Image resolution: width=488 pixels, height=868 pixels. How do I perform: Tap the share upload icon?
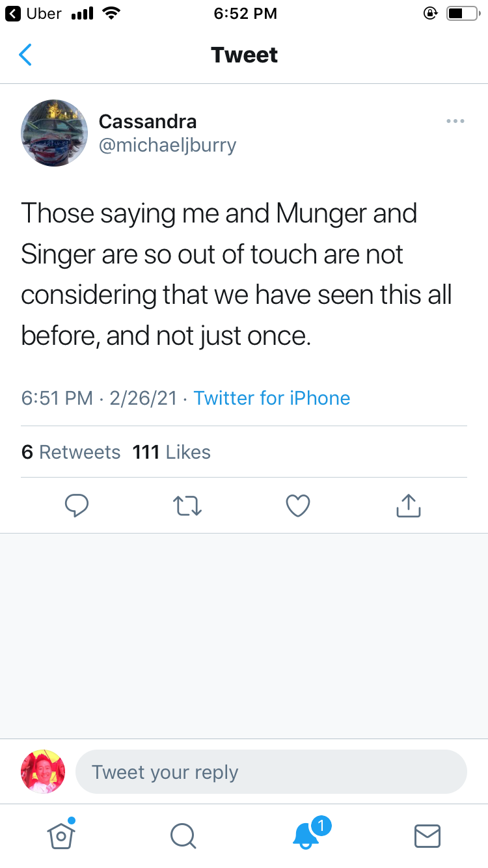pyautogui.click(x=409, y=506)
